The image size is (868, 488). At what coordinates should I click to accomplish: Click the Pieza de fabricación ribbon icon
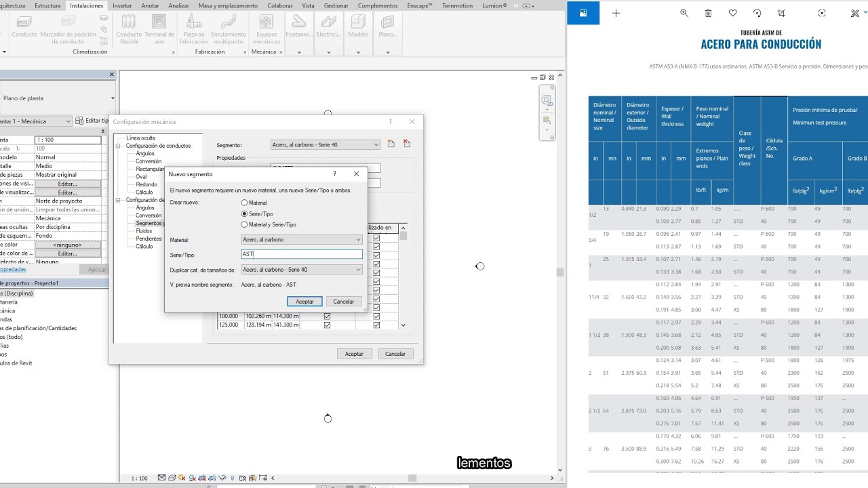click(194, 22)
